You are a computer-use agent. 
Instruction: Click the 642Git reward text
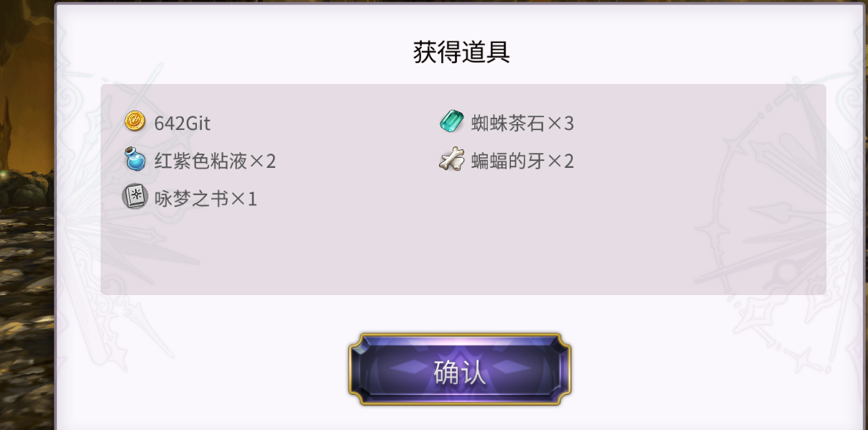(x=183, y=123)
